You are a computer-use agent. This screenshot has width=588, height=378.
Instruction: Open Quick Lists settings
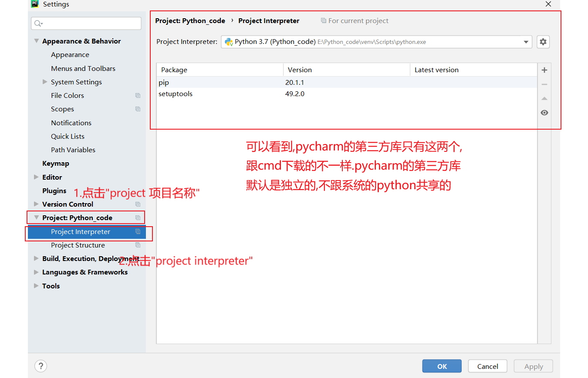pos(68,136)
